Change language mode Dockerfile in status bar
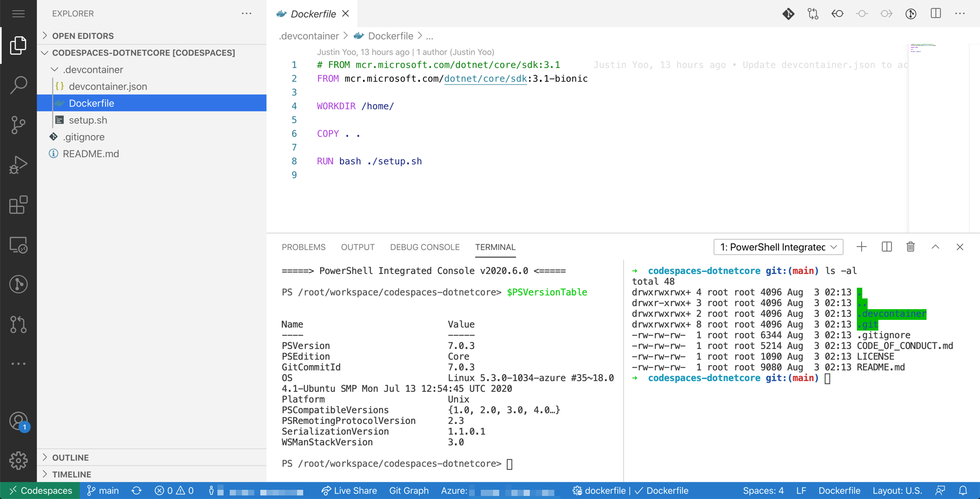 840,491
